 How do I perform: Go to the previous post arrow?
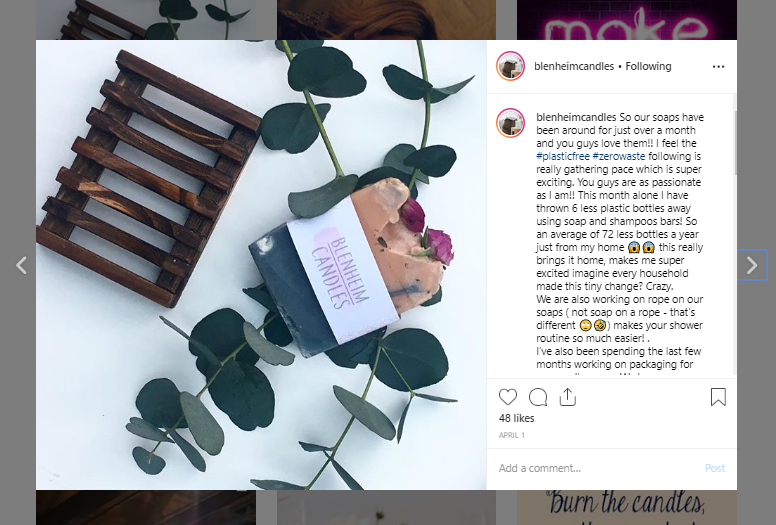(21, 265)
